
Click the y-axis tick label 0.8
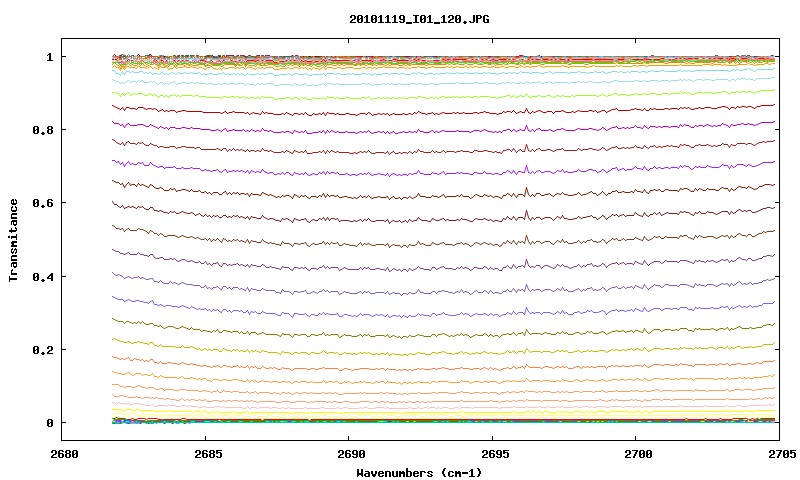43,130
